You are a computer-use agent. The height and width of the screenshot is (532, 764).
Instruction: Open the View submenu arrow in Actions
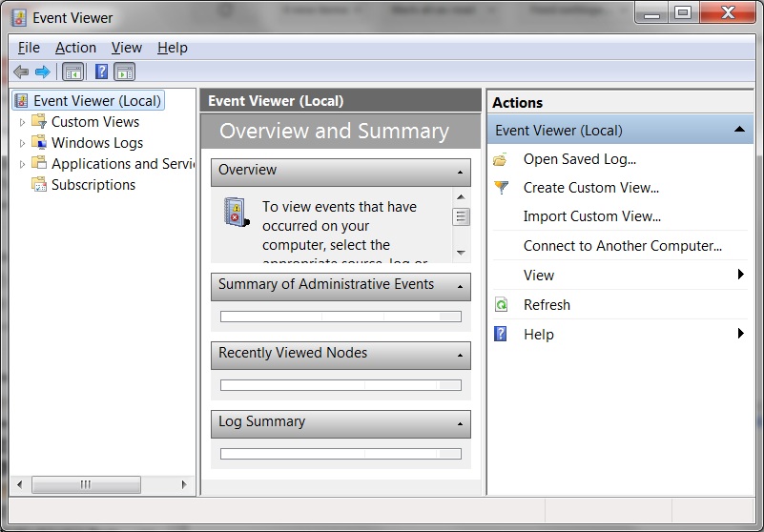(x=740, y=275)
